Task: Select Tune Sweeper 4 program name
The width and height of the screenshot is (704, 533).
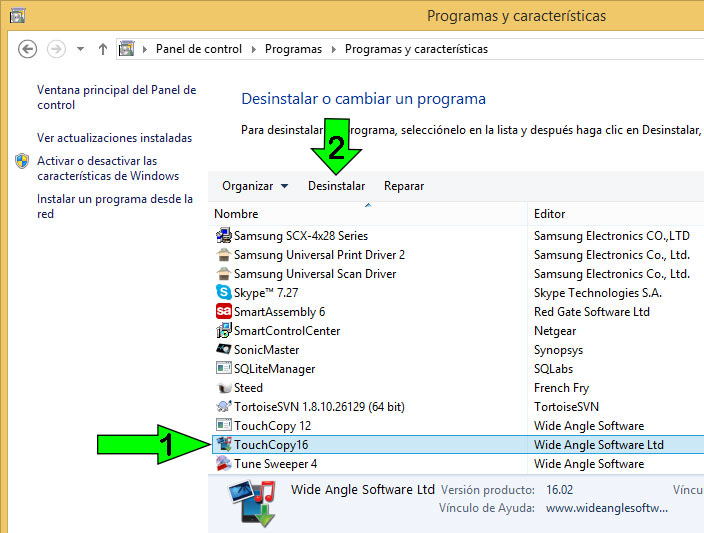Action: pos(275,464)
